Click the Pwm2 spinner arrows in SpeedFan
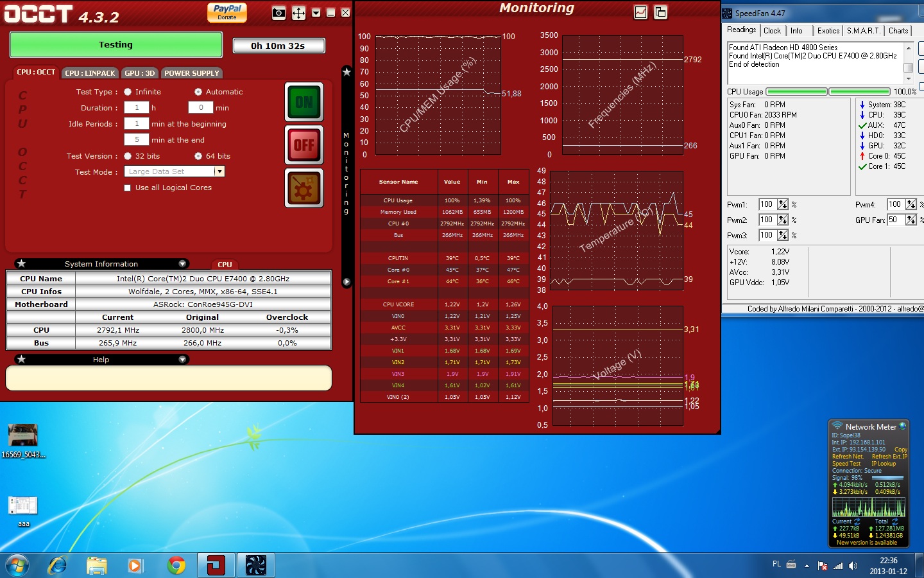The width and height of the screenshot is (924, 578). 783,220
